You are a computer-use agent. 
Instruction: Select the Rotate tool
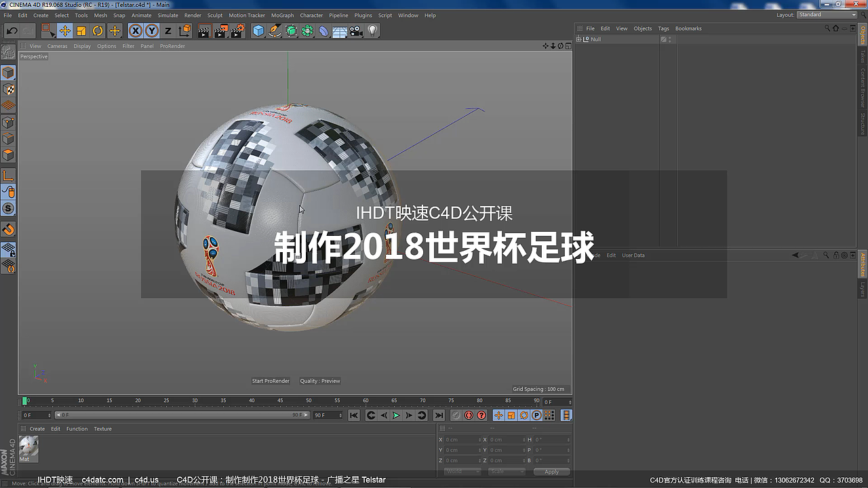point(97,30)
